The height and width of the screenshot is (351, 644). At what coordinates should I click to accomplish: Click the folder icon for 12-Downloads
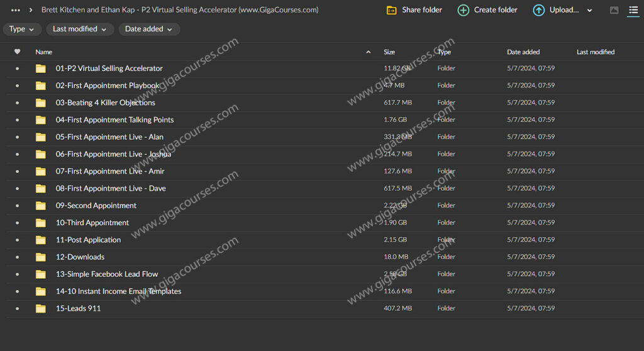tap(41, 257)
